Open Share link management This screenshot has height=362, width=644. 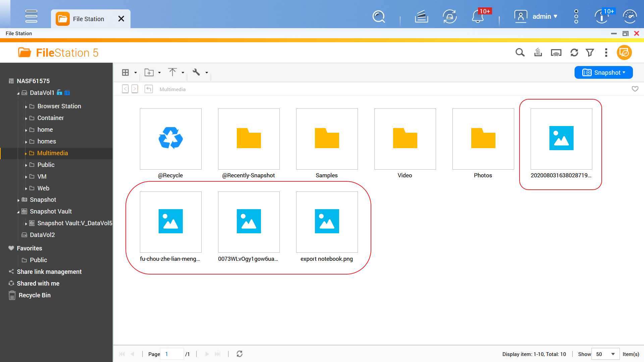click(x=49, y=272)
